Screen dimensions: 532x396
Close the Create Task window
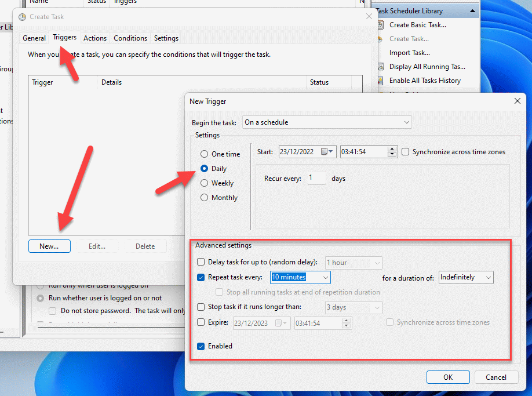pos(369,16)
